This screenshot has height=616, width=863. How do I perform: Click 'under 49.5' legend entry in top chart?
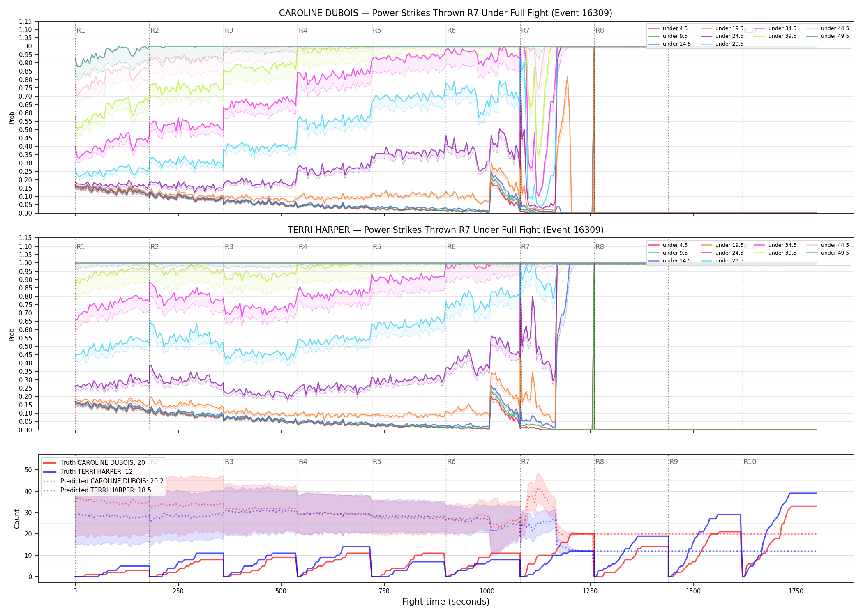[828, 36]
